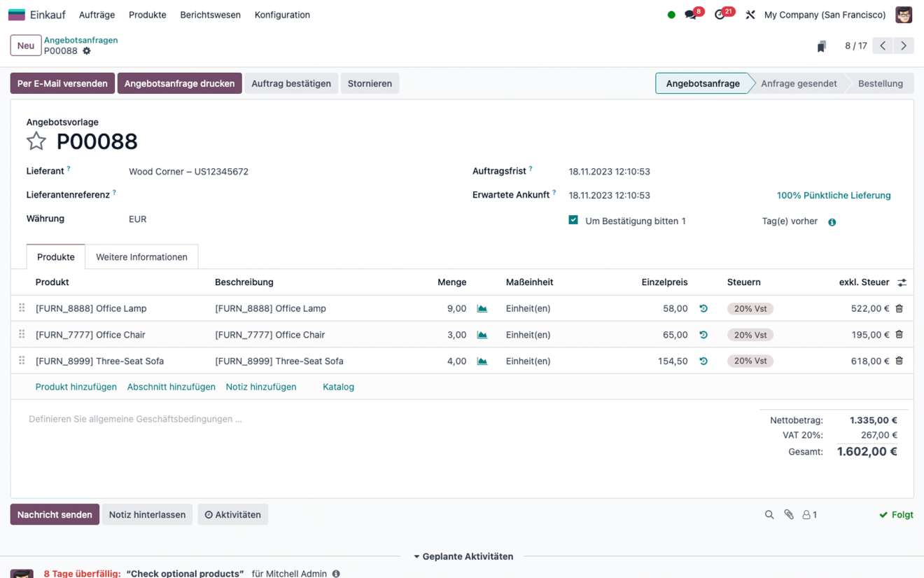Open the Konfiguration menu

point(282,15)
